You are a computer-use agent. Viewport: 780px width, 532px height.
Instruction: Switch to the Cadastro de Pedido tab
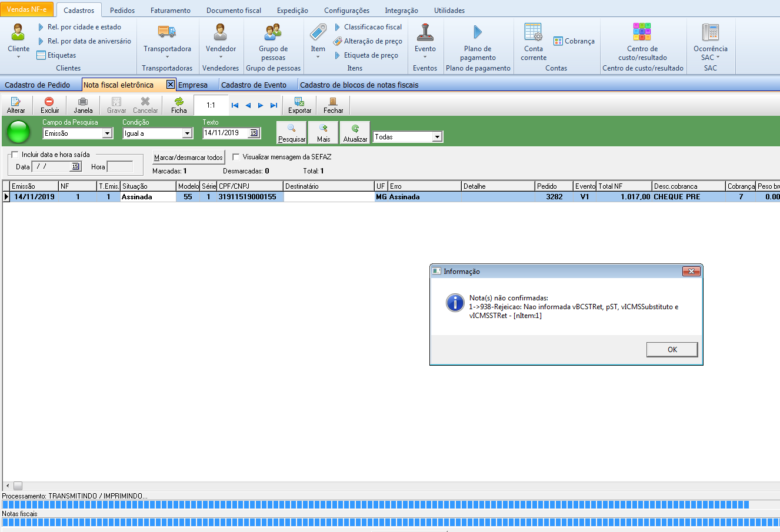point(37,85)
